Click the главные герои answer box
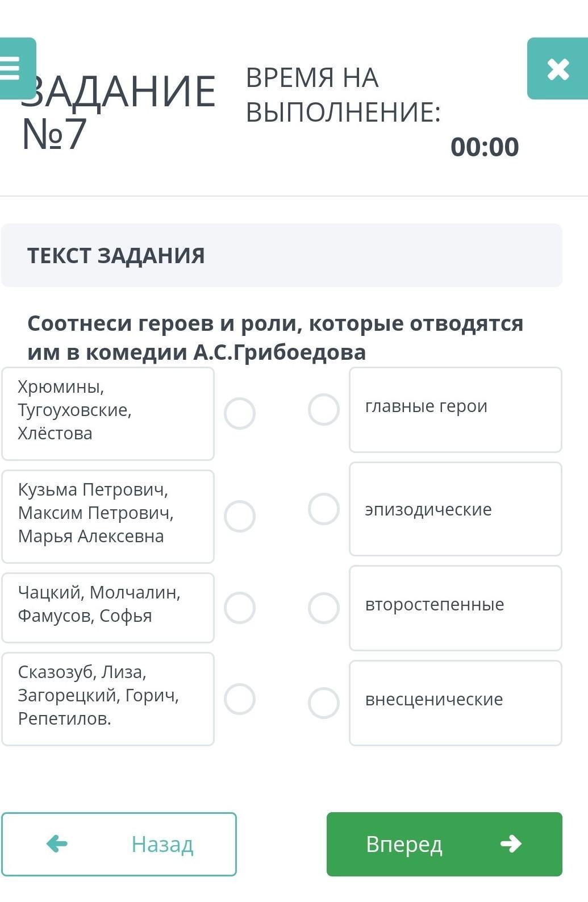Image resolution: width=588 pixels, height=902 pixels. tap(455, 409)
